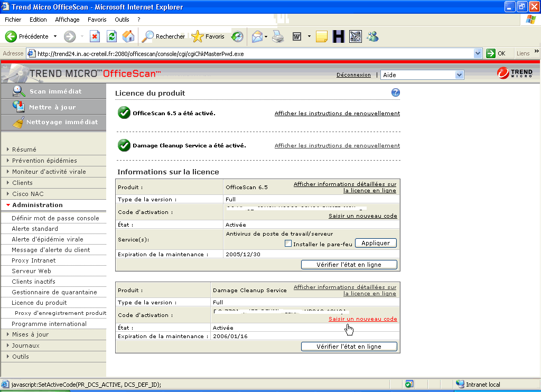
Task: Open Proxy d'enregistrement produit
Action: point(60,313)
